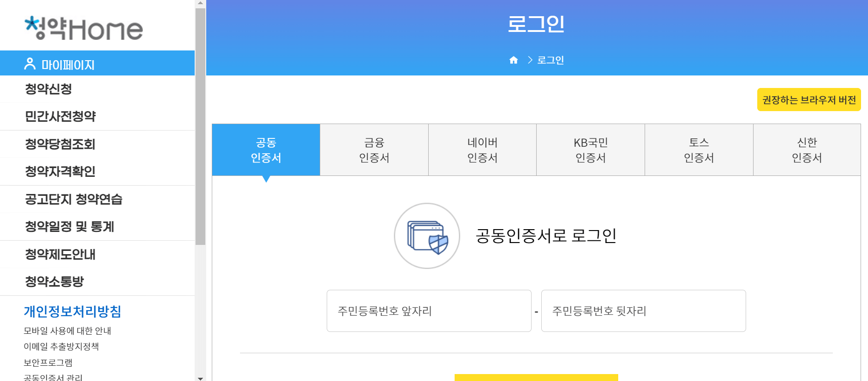Open 공고단지 청약연습 menu
868x381 pixels.
[x=74, y=199]
